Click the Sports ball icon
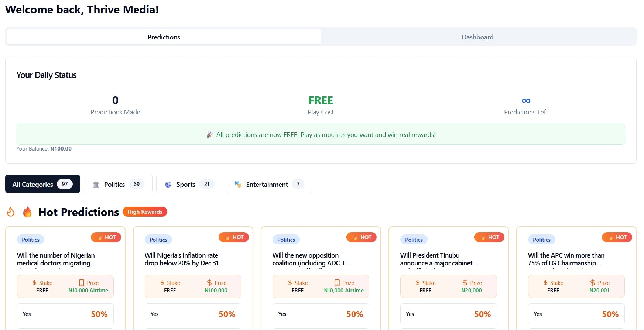Viewport: 644px width, 330px height. click(x=168, y=184)
